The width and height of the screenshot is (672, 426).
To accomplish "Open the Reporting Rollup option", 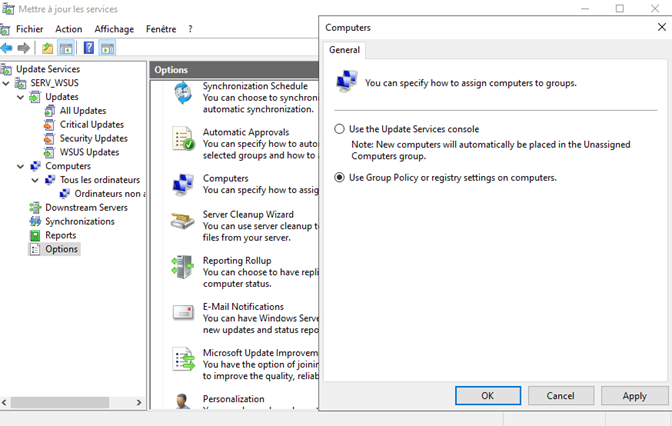I will 237,261.
